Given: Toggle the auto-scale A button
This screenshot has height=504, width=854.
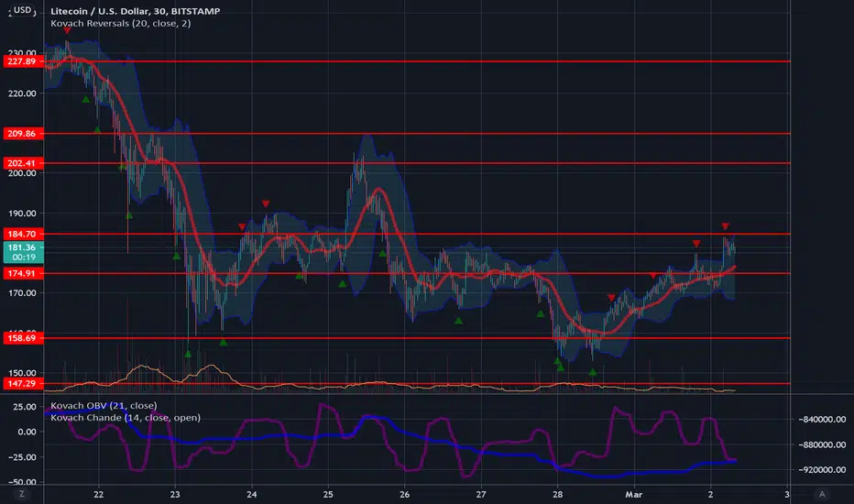Looking at the screenshot, I should 822,494.
